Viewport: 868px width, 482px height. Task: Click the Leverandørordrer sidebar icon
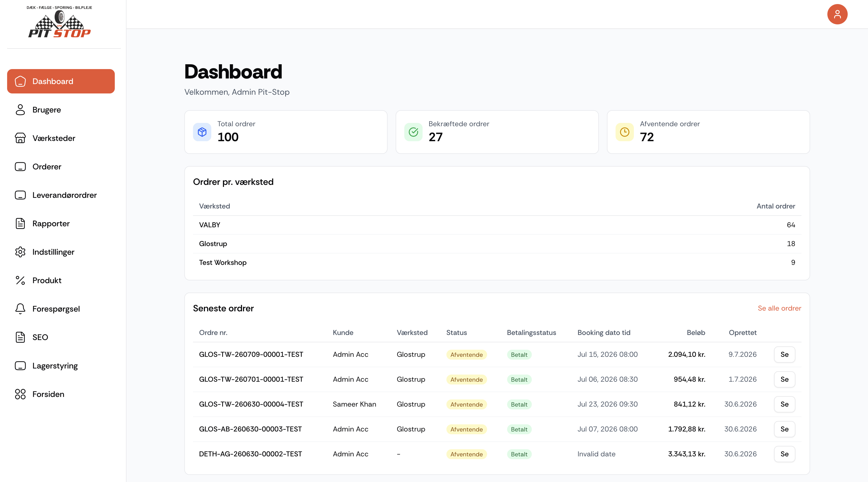click(20, 195)
